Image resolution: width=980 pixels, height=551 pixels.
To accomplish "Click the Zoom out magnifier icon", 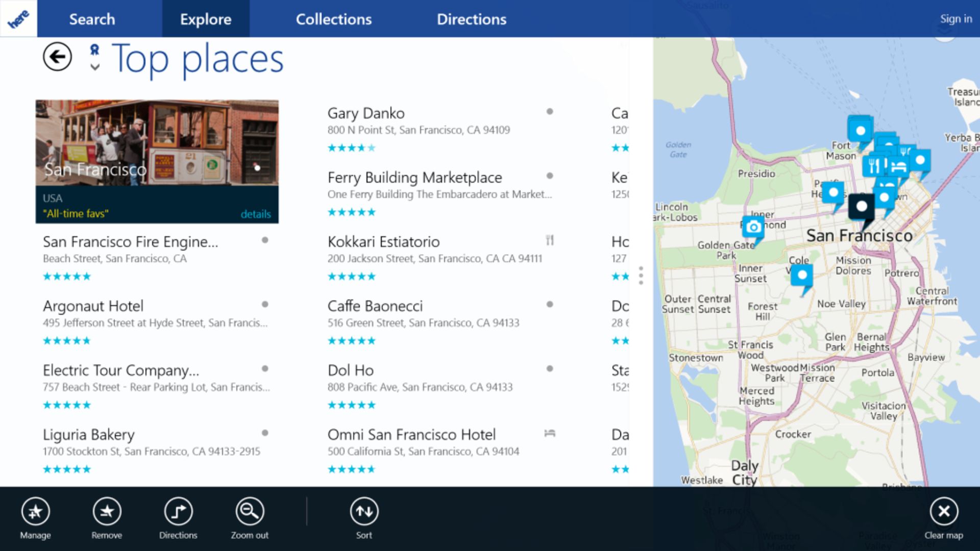I will (250, 511).
